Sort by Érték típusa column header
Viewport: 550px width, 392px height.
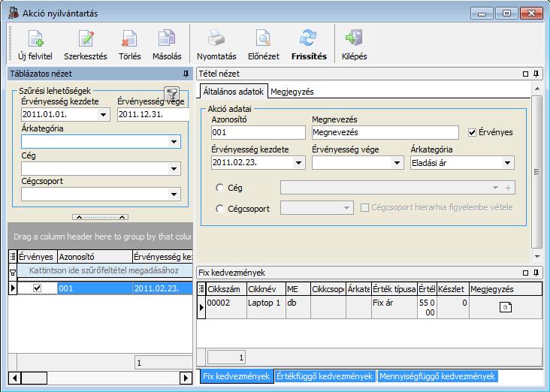394,289
